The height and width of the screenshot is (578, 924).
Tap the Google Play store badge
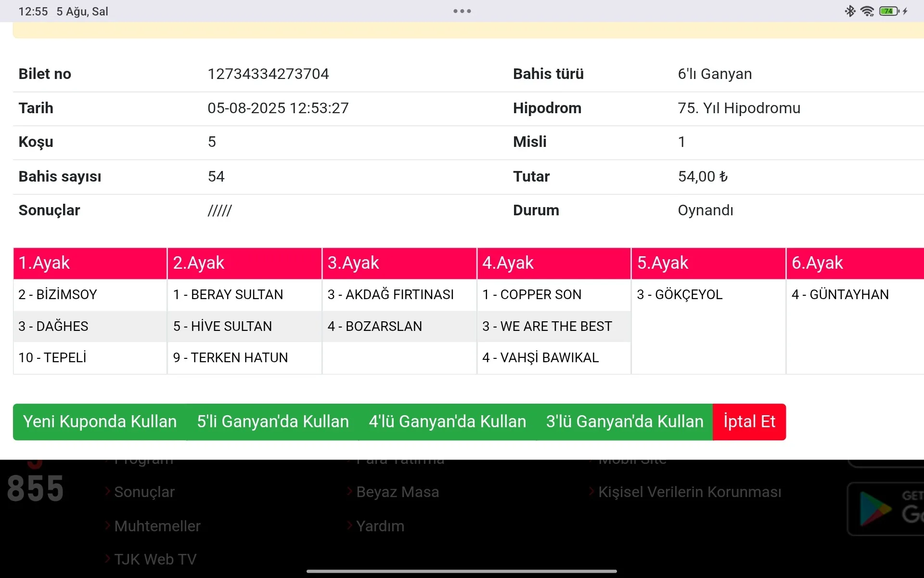coord(885,509)
